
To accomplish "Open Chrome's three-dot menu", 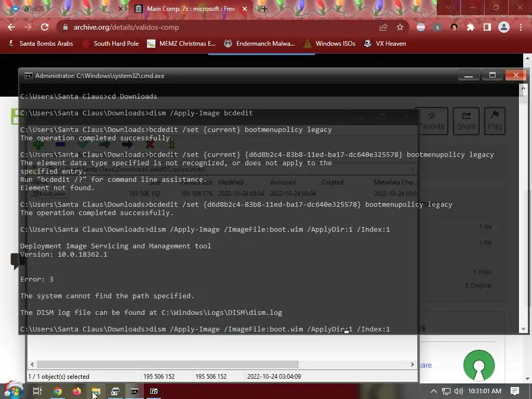I will click(521, 27).
